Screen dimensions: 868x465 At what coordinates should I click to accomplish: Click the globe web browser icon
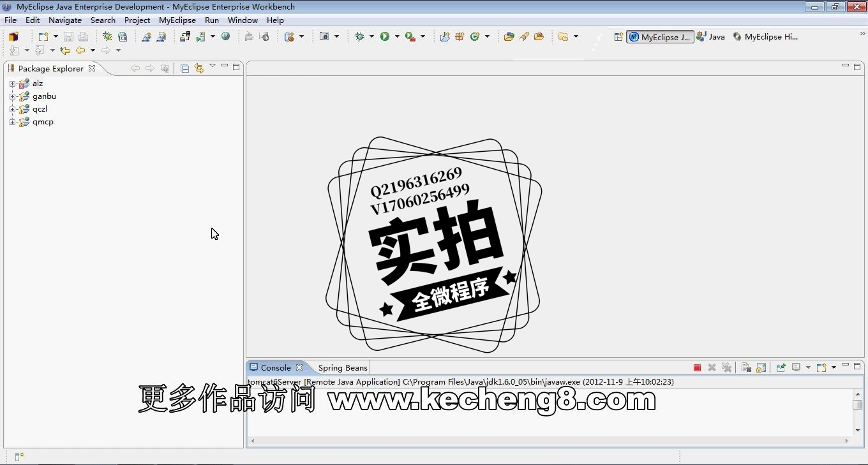click(225, 36)
